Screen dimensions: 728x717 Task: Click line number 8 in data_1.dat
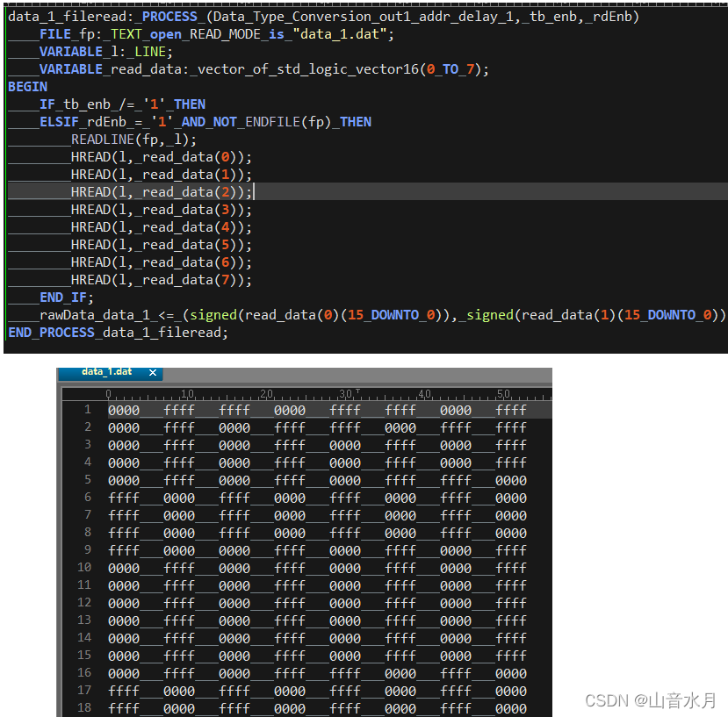[87, 533]
